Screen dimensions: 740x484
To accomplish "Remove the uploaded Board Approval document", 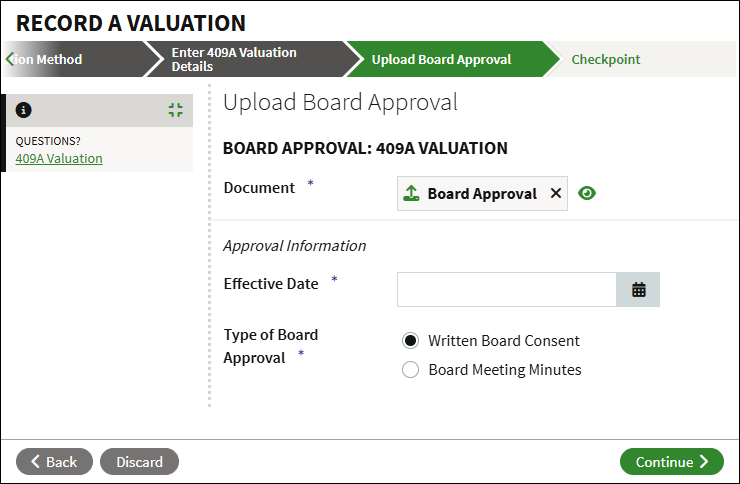I will pos(555,193).
